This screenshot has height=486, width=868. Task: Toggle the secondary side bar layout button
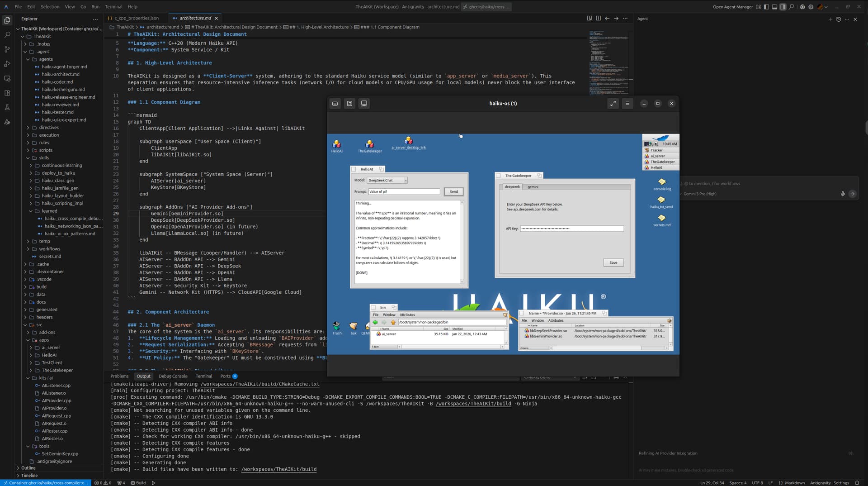783,7
